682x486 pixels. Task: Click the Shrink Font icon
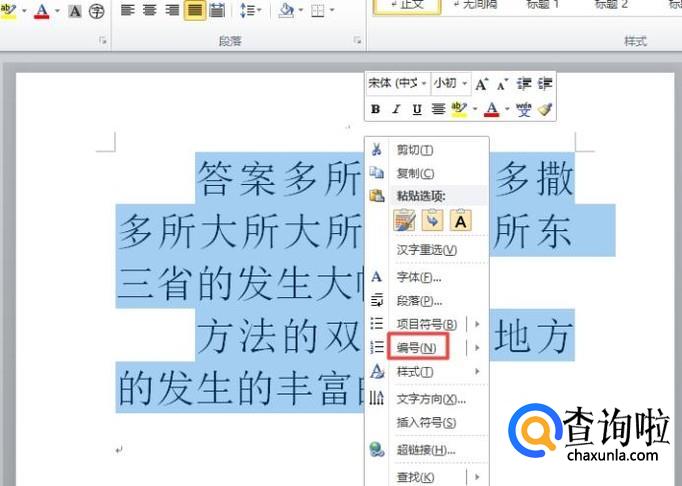[503, 84]
